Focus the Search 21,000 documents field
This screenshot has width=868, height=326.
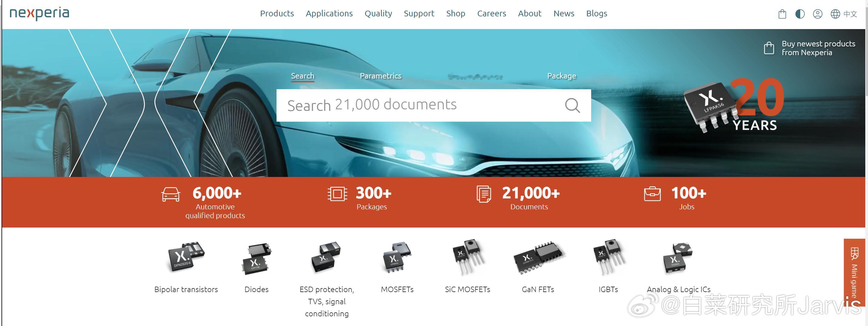click(434, 105)
